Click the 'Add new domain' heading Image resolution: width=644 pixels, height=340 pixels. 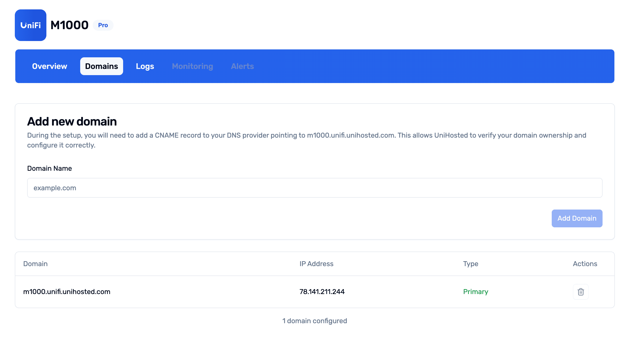coord(72,122)
